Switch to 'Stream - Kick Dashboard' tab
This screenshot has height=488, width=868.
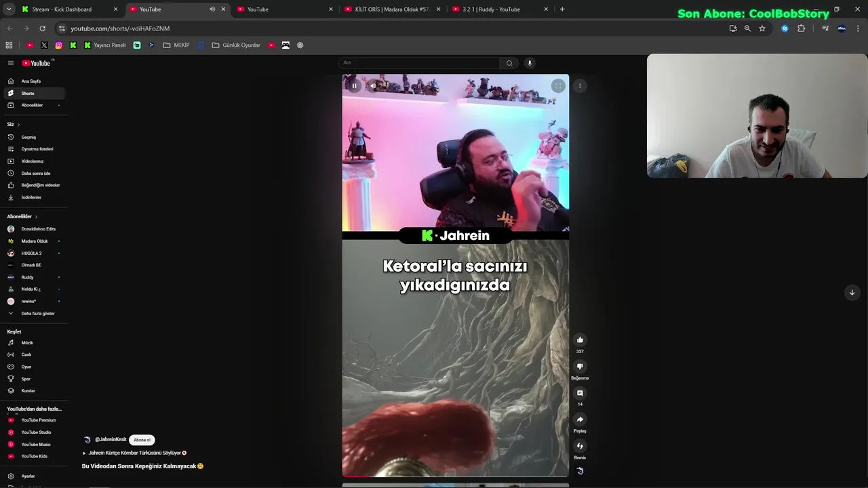click(x=70, y=9)
